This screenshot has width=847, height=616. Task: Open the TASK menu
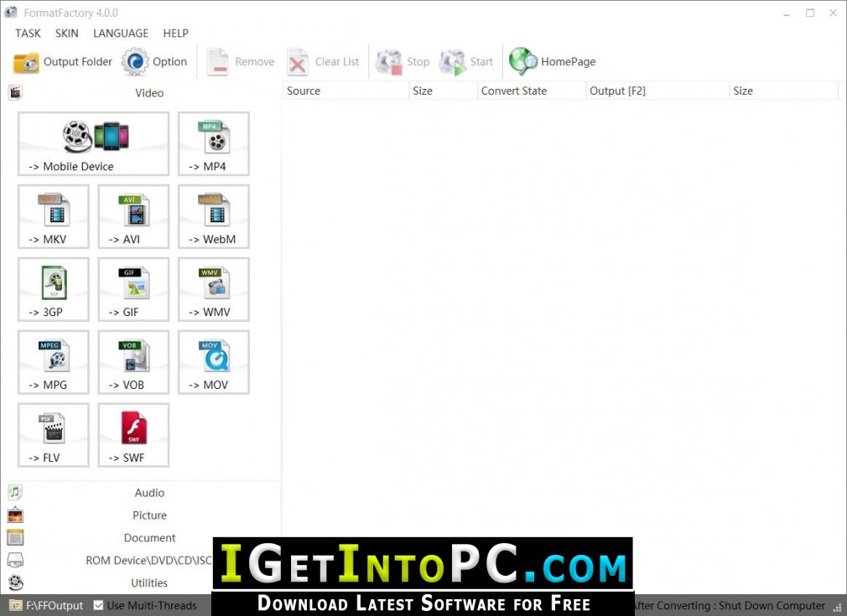pyautogui.click(x=28, y=34)
